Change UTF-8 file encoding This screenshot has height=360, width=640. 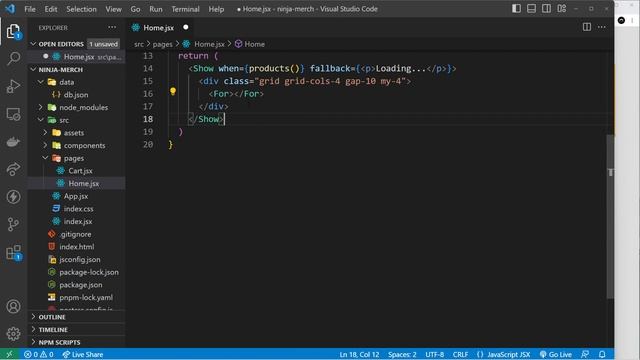coord(435,354)
